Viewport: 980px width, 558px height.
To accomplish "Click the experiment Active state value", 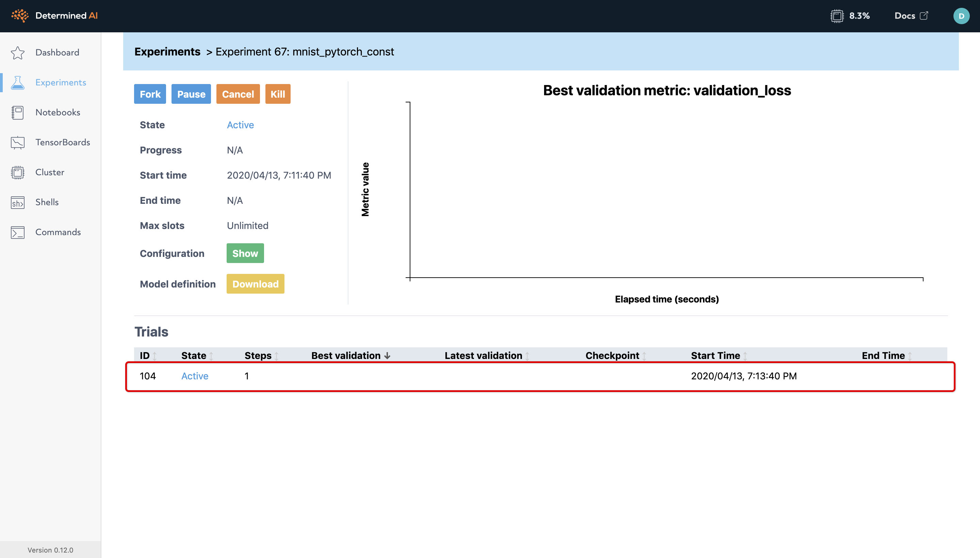I will click(x=240, y=125).
